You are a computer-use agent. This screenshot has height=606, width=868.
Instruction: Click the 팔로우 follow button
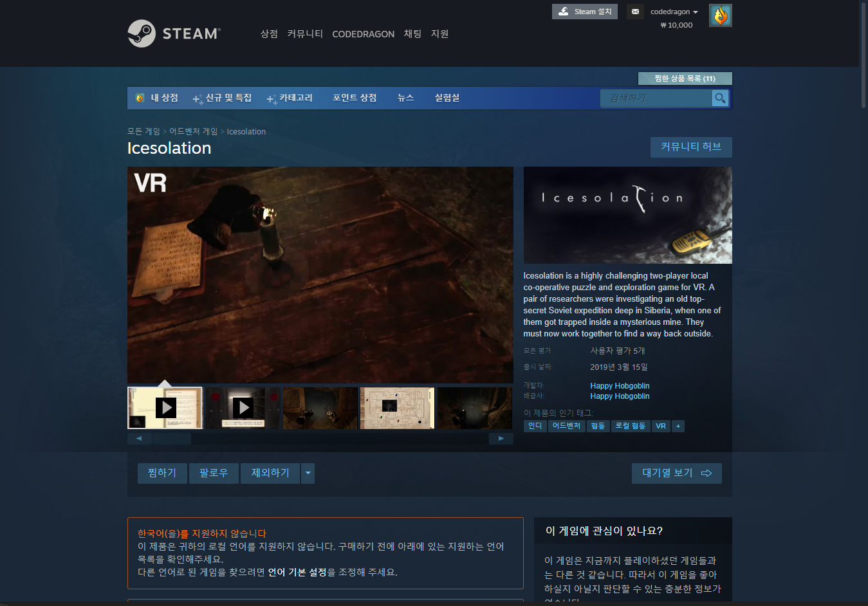214,473
